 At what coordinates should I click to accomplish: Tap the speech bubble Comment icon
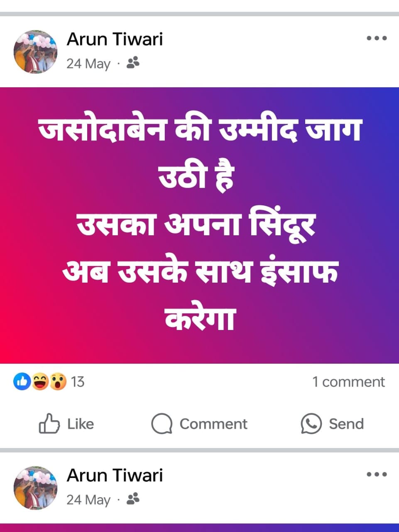coord(162,424)
